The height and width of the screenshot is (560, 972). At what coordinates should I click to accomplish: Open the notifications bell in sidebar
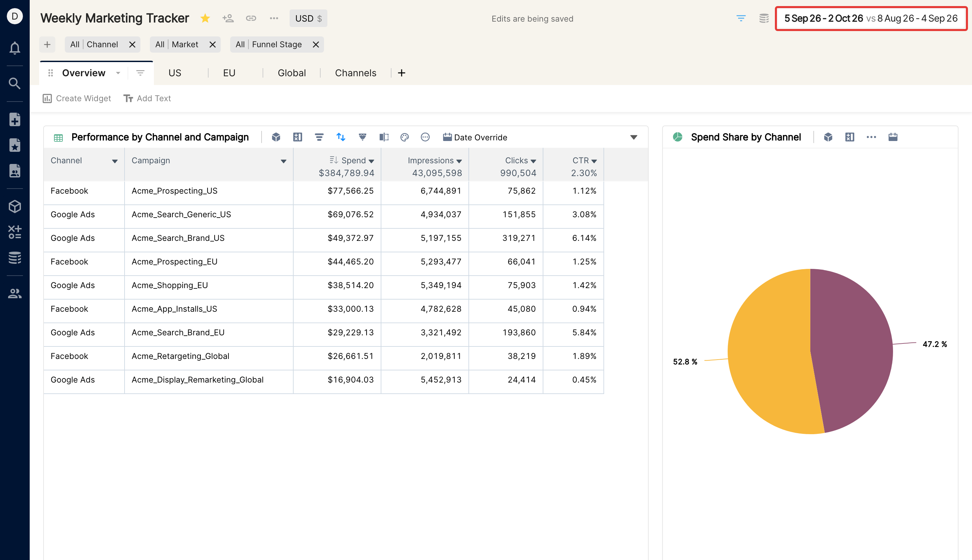15,48
